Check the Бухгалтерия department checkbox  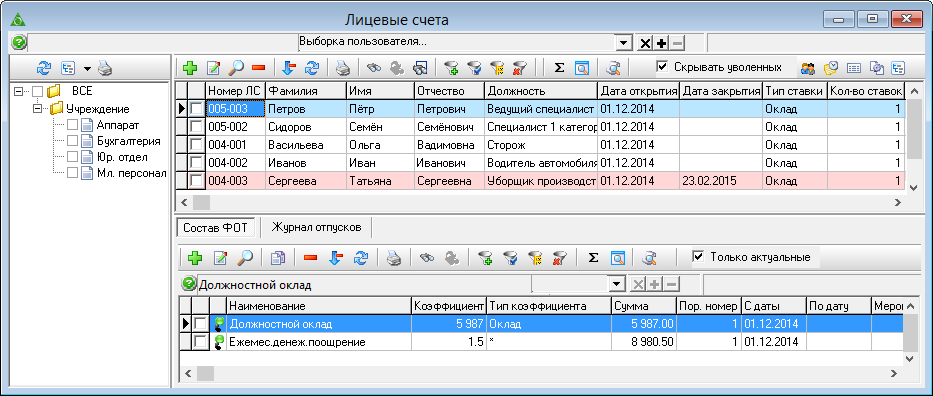coord(72,141)
